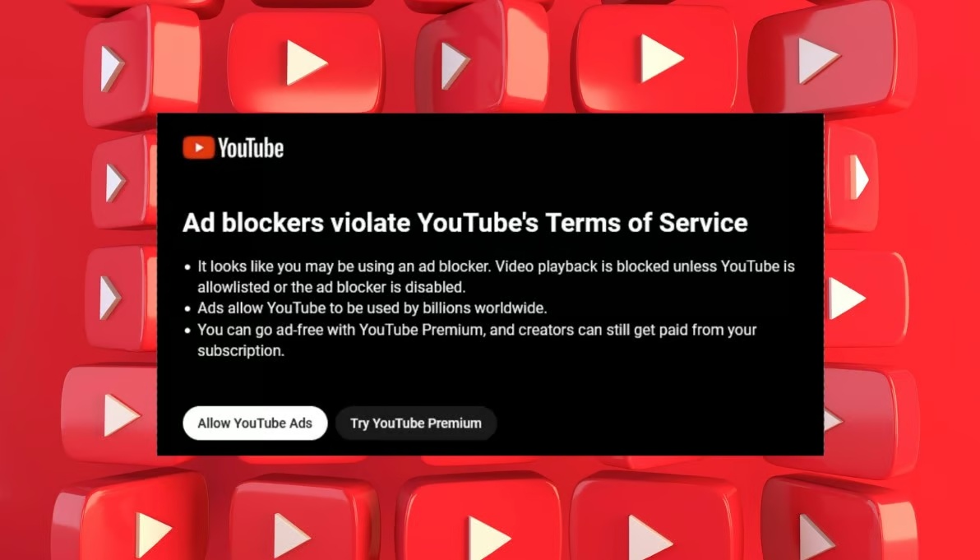This screenshot has width=980, height=560.
Task: Click the 'billions worldwide' bullet text
Action: coord(372,308)
